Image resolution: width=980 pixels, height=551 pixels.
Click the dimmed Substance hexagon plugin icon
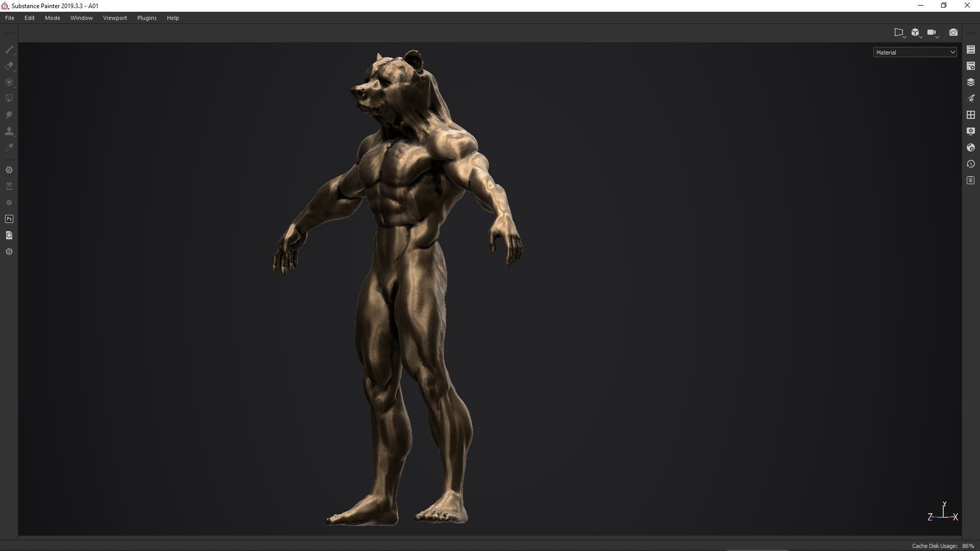9,203
